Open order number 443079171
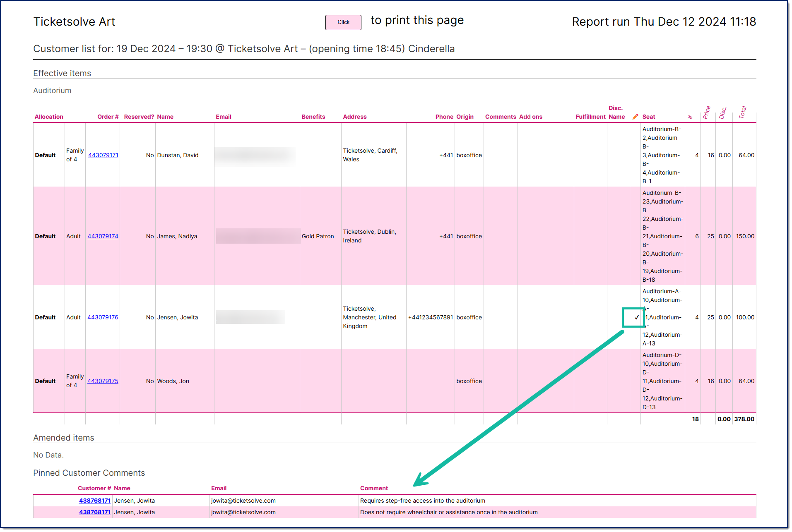Image resolution: width=792 pixels, height=532 pixels. coord(103,155)
